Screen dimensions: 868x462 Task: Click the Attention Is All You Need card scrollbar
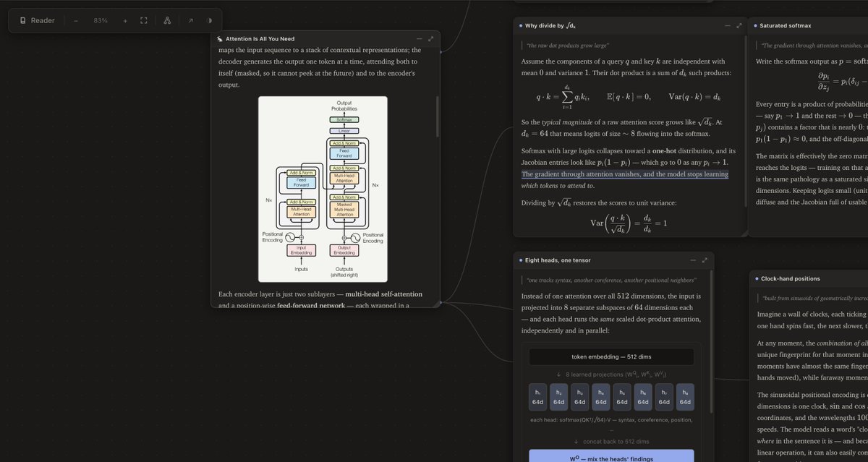pos(438,116)
